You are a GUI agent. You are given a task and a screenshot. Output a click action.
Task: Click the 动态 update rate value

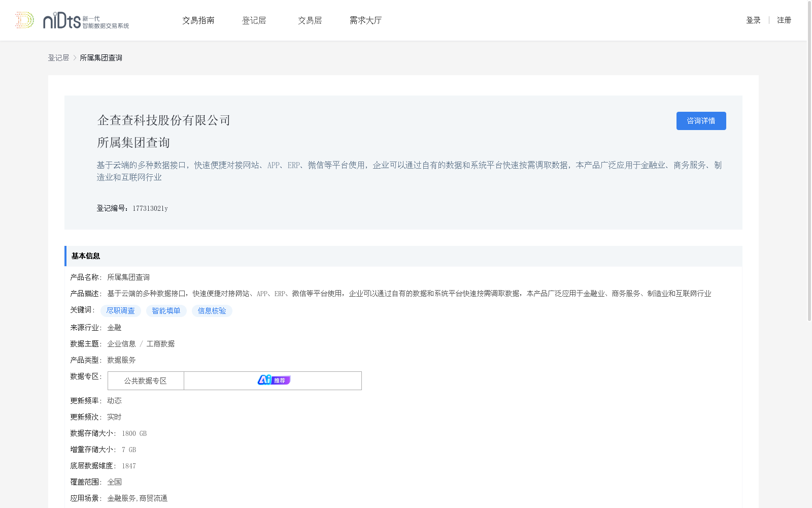(x=114, y=401)
